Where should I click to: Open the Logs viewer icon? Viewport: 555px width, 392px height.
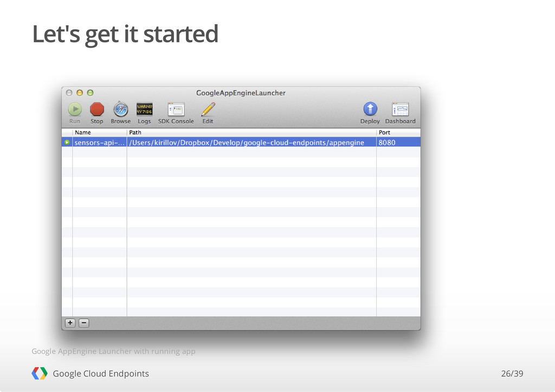coord(144,109)
